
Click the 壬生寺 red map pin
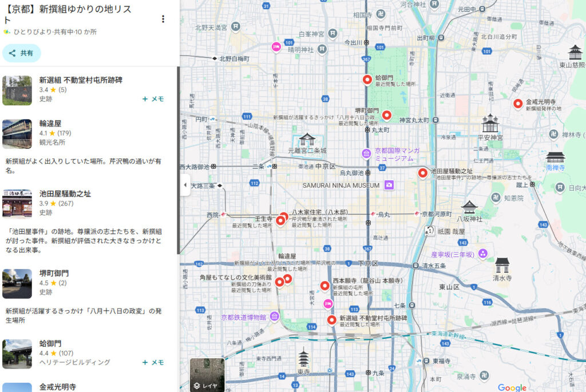coord(280,221)
